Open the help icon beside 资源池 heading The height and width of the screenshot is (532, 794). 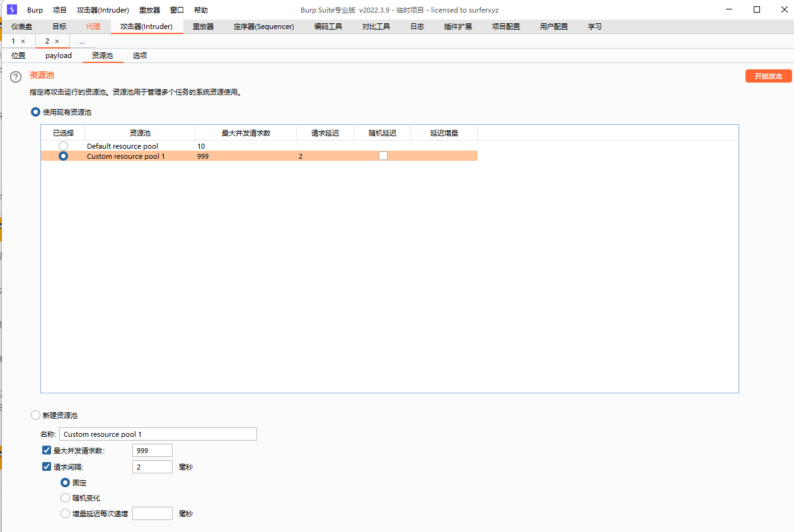(x=16, y=77)
